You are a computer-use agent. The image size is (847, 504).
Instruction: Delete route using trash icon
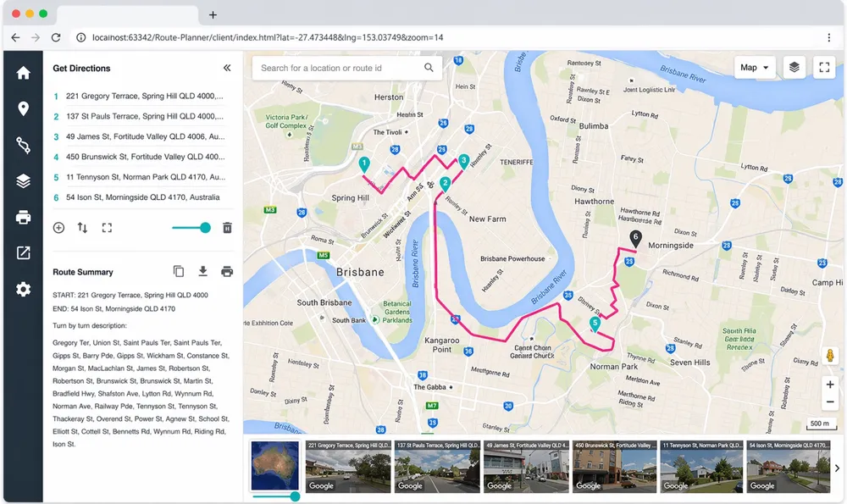point(227,228)
